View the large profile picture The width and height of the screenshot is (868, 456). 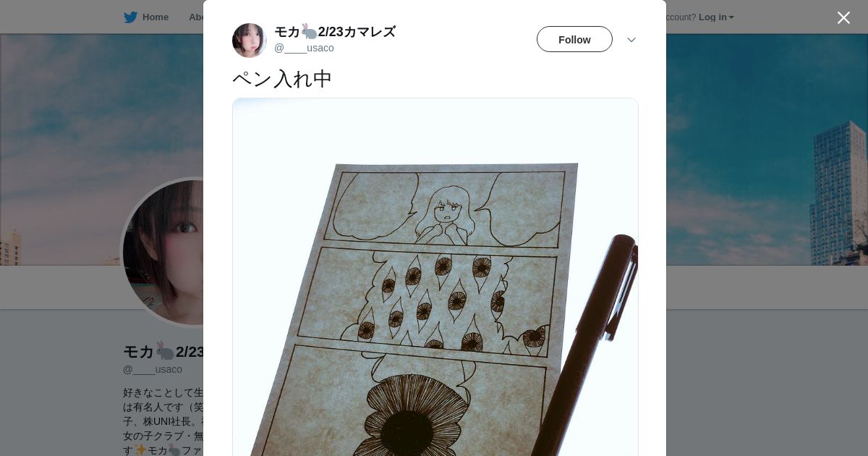(163, 252)
